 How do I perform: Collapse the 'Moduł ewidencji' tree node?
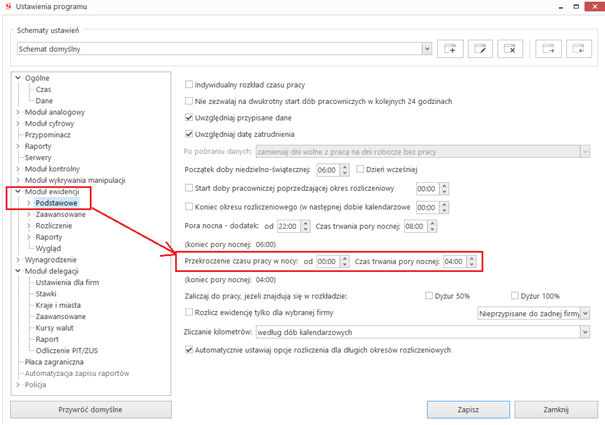click(x=17, y=191)
